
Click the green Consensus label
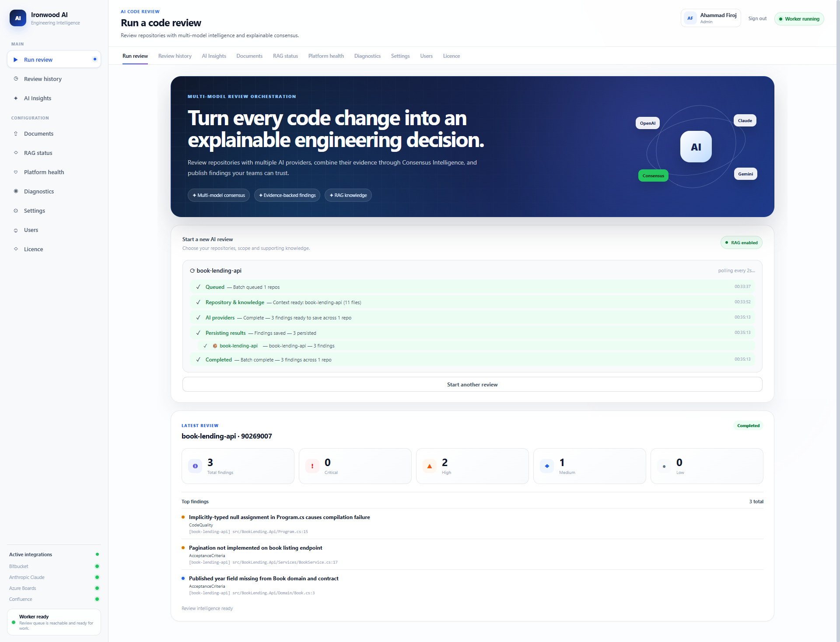click(x=653, y=175)
